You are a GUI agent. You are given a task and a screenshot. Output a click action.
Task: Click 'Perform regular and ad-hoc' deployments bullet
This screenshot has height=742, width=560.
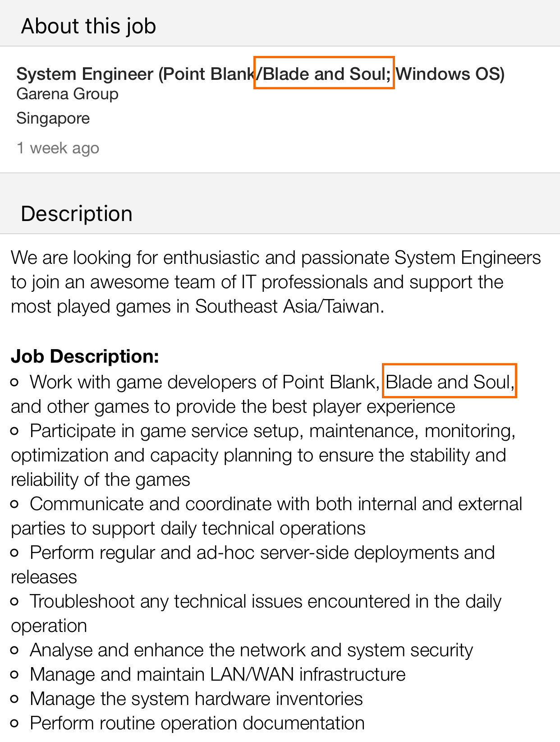point(252,565)
